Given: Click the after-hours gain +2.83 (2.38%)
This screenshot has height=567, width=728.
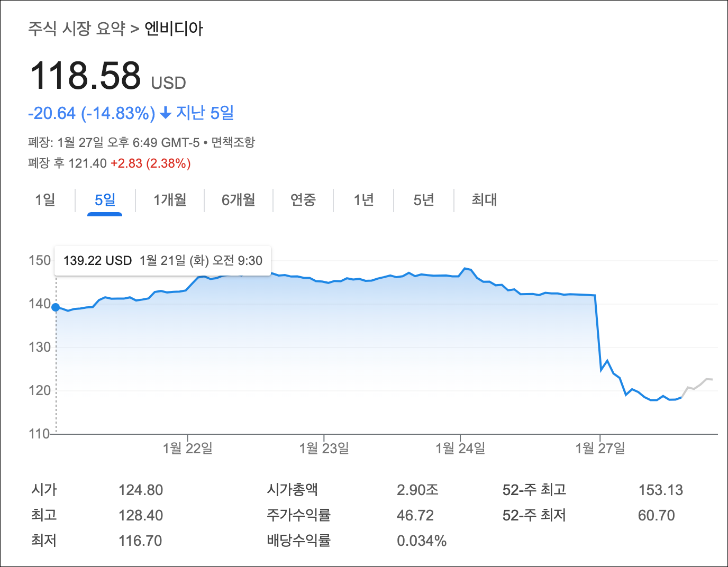Looking at the screenshot, I should 150,163.
